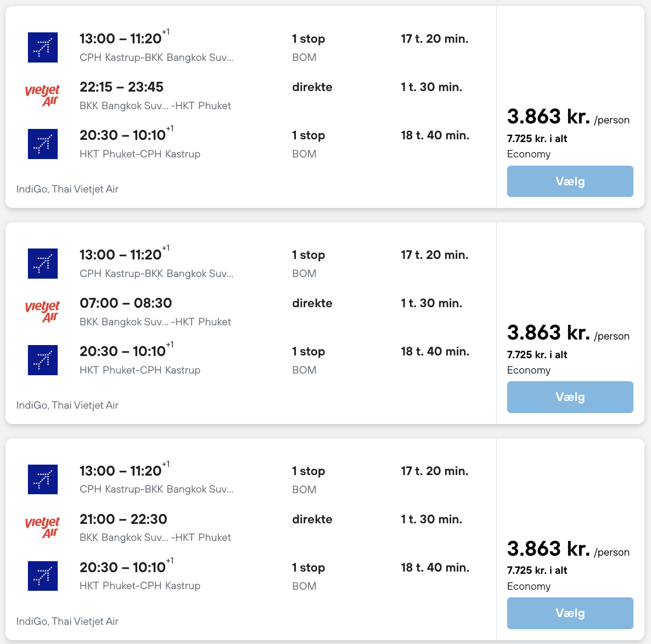Click IndiGo outbound logo in the 21:00 Vietjet itinerary

pos(43,479)
